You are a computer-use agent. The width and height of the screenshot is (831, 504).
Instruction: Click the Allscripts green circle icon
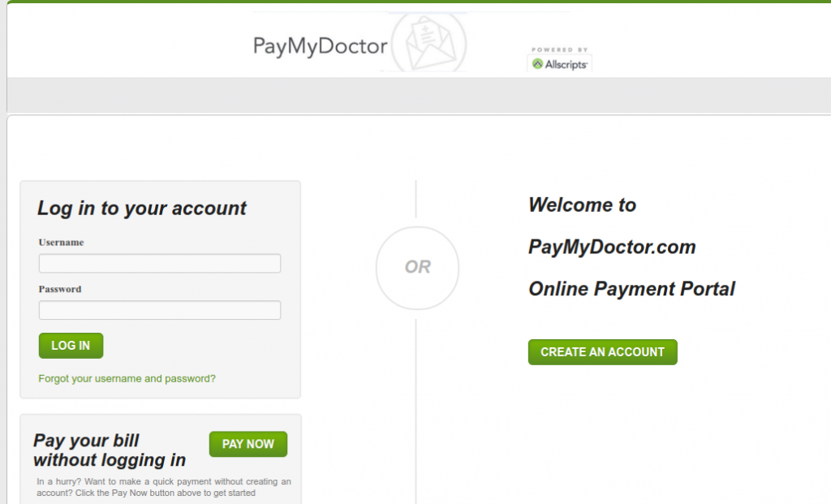(x=537, y=64)
